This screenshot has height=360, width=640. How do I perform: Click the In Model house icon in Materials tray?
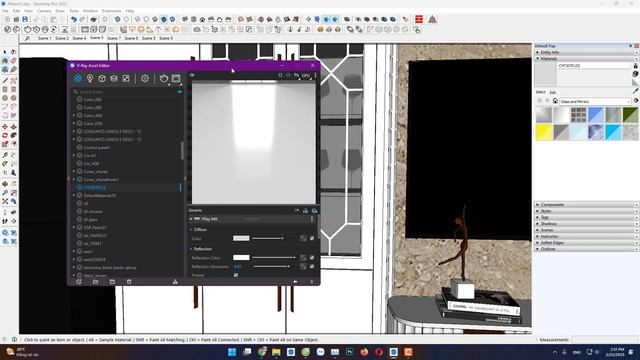(x=555, y=101)
